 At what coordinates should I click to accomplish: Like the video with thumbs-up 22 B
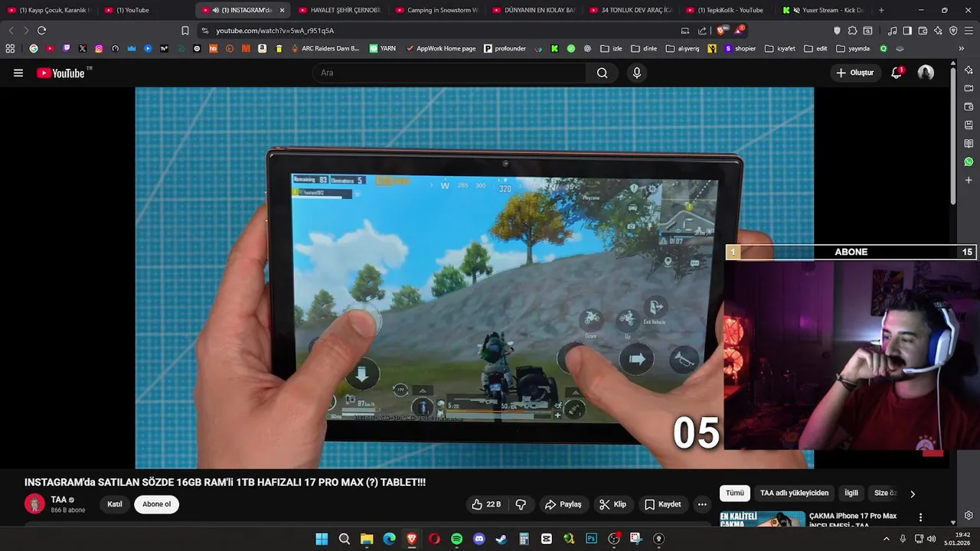[486, 504]
